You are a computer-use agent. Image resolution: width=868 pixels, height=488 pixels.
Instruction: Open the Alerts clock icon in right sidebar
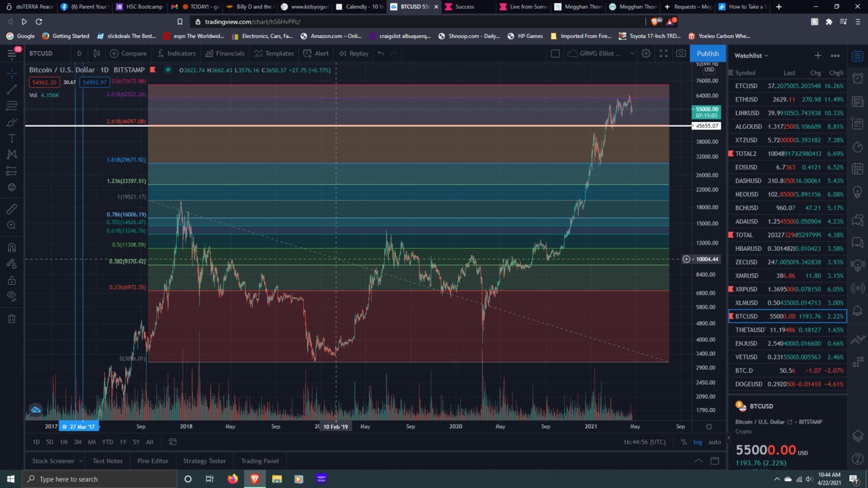point(858,80)
